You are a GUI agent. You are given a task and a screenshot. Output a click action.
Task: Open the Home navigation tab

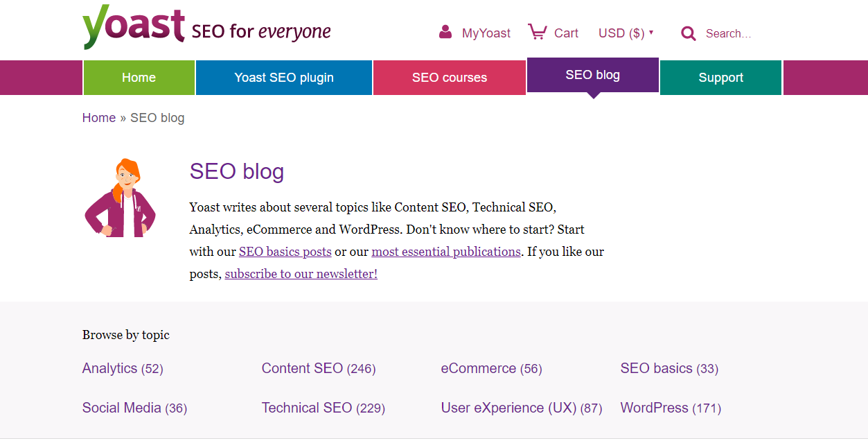click(139, 78)
